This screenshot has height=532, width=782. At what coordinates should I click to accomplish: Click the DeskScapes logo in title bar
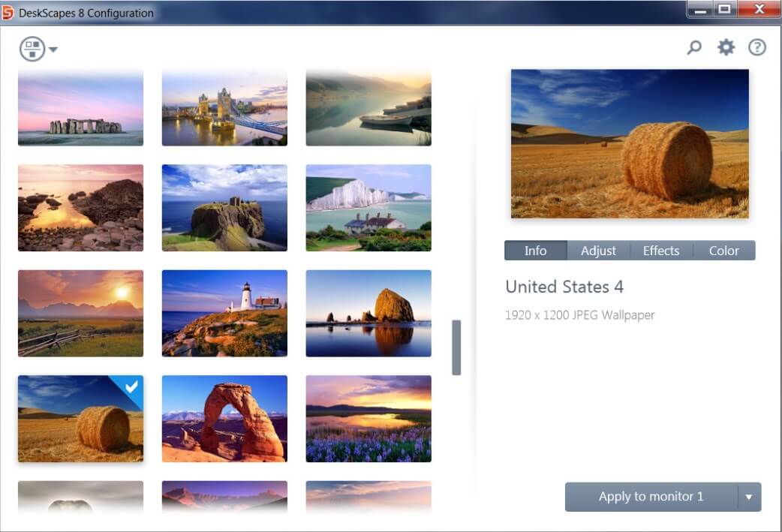(8, 13)
